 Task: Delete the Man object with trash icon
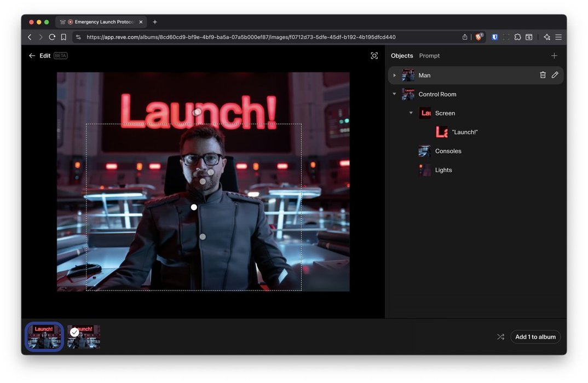pyautogui.click(x=543, y=75)
